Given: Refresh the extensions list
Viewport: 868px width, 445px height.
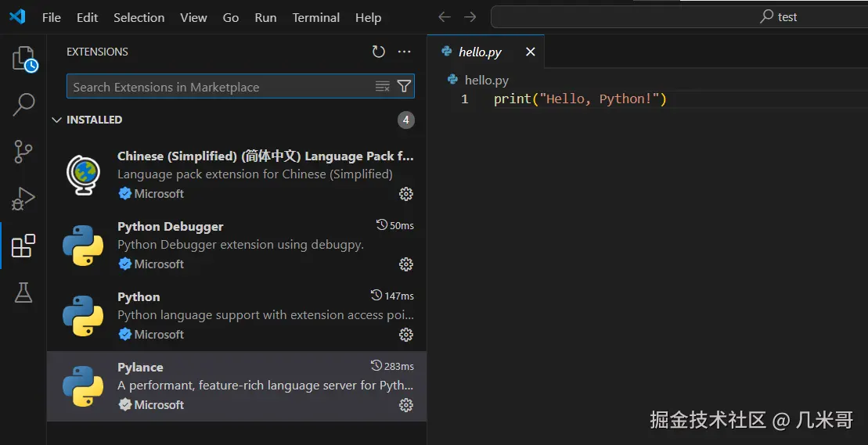Looking at the screenshot, I should pyautogui.click(x=379, y=52).
